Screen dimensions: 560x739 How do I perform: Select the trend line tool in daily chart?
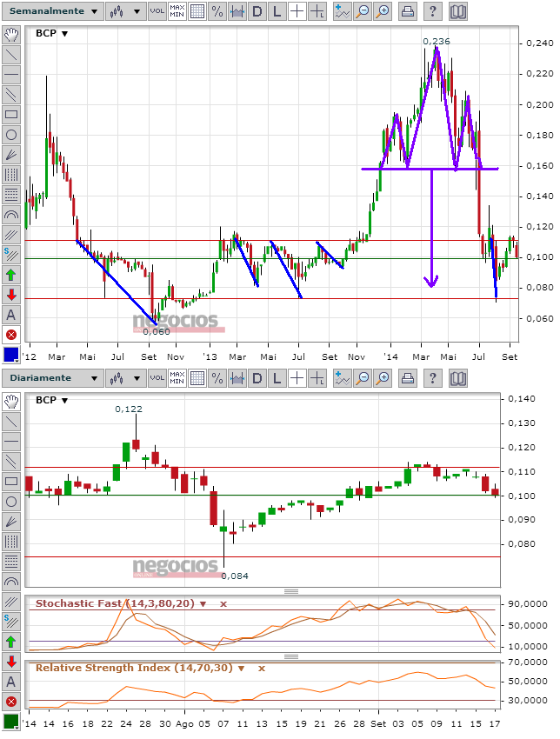[10, 422]
